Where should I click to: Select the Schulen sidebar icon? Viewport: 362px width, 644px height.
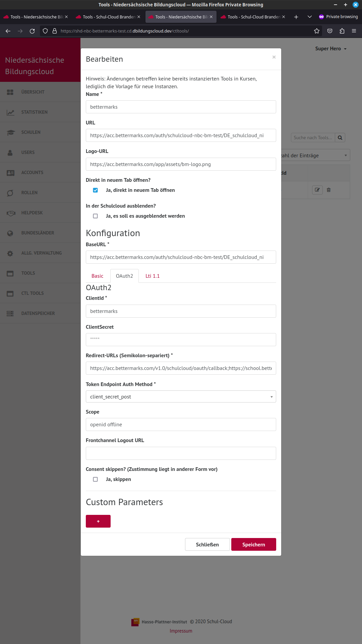tap(10, 132)
